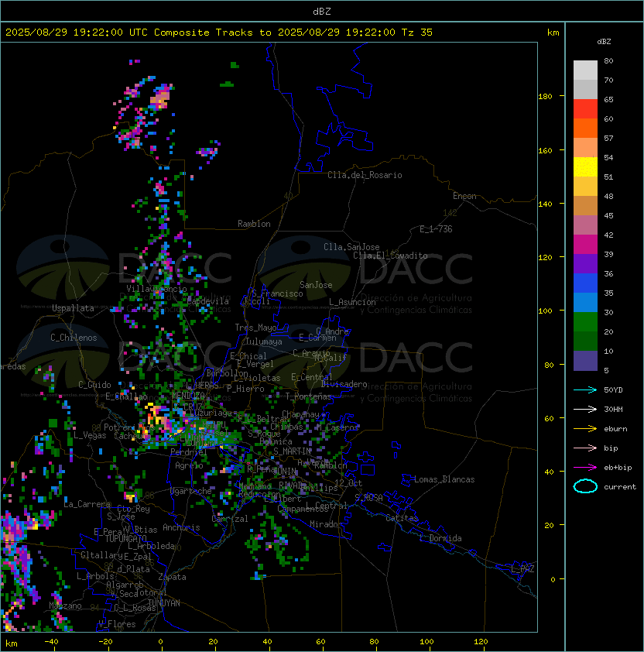Pick the dark orange 57-60 dBZ band
This screenshot has width=644, height=652.
585,128
